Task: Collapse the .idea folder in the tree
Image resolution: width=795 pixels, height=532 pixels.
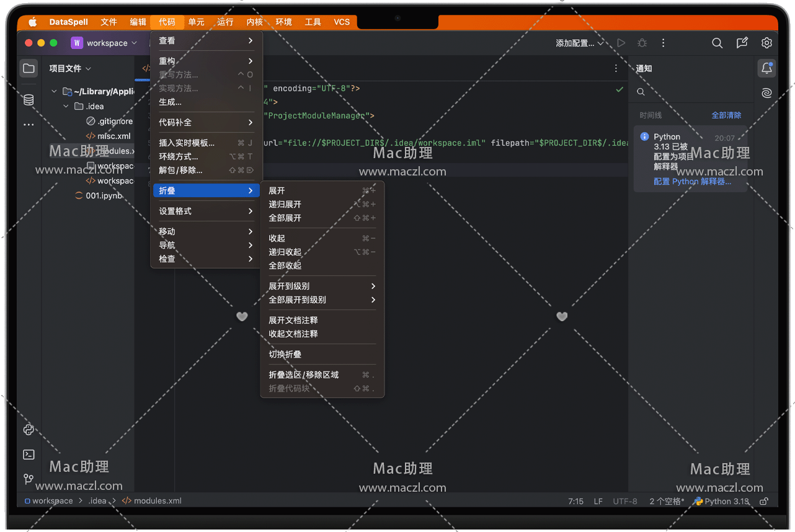Action: click(x=66, y=106)
